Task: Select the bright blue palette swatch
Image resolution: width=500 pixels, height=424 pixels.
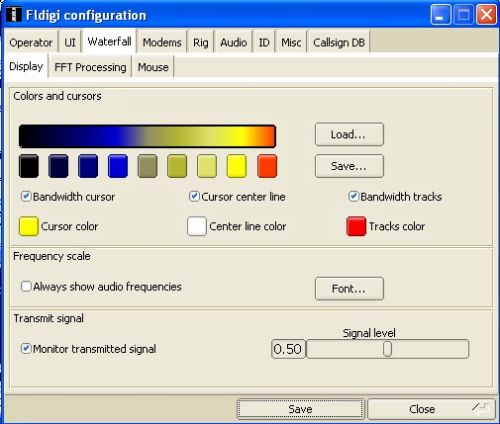Action: point(118,166)
